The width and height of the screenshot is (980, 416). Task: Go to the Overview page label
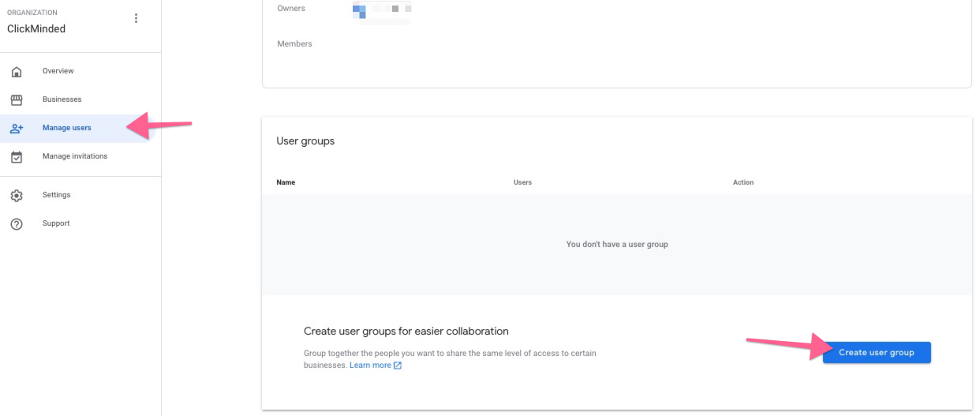coord(58,71)
